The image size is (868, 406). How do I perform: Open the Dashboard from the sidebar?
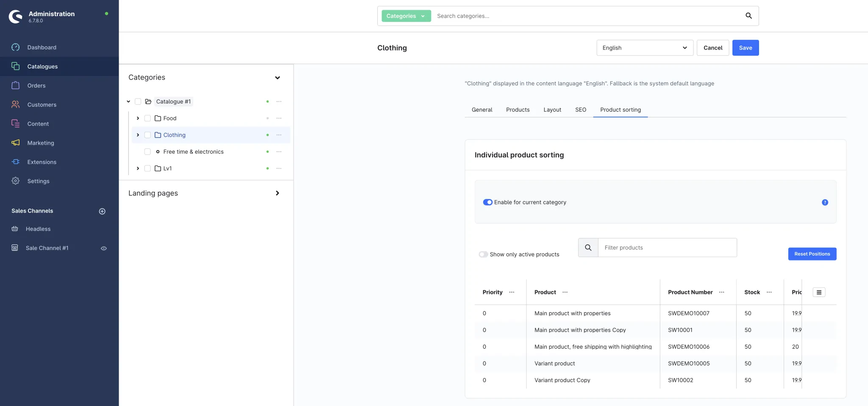tap(42, 48)
